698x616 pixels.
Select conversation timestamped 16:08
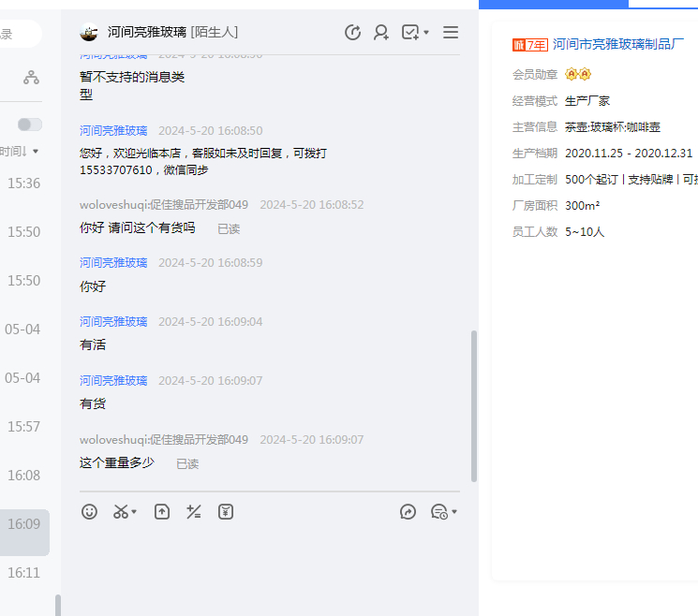[x=24, y=476]
